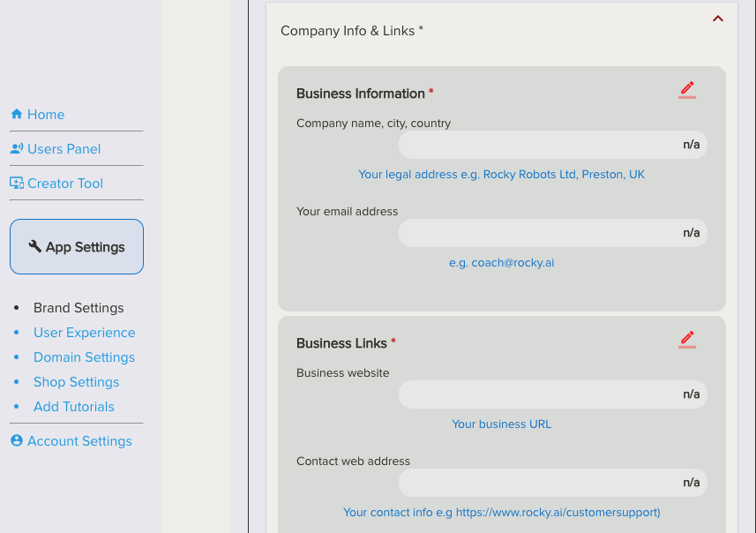756x533 pixels.
Task: Click the Home house icon
Action: 16,115
